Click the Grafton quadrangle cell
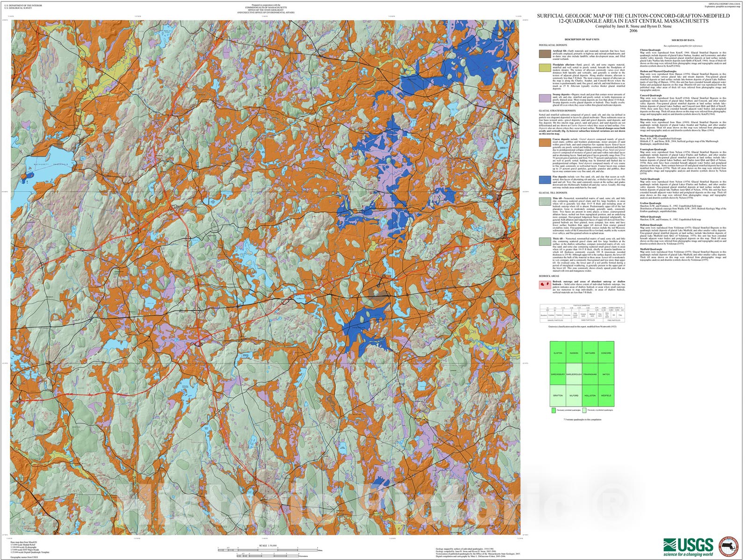This screenshot has height=560, width=748. coord(558,395)
